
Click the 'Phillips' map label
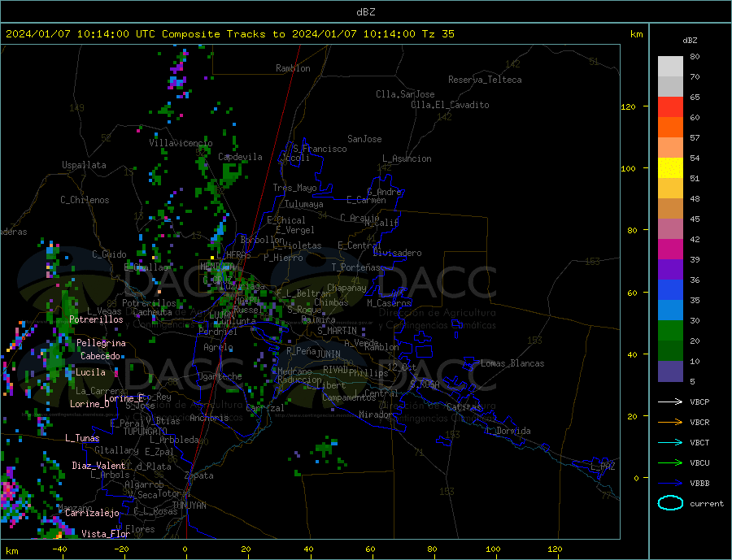pyautogui.click(x=368, y=373)
